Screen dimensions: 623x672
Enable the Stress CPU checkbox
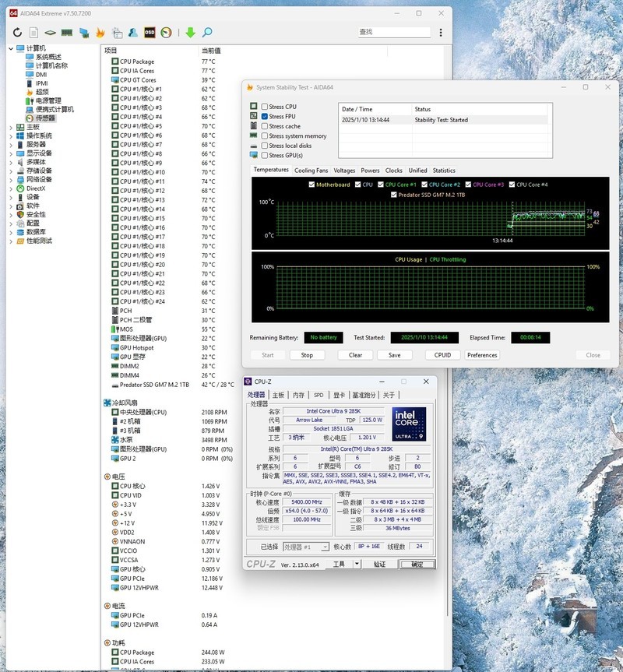click(263, 108)
